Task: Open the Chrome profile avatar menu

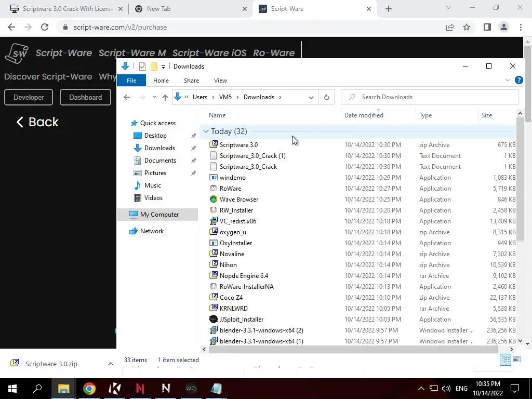Action: (504, 27)
